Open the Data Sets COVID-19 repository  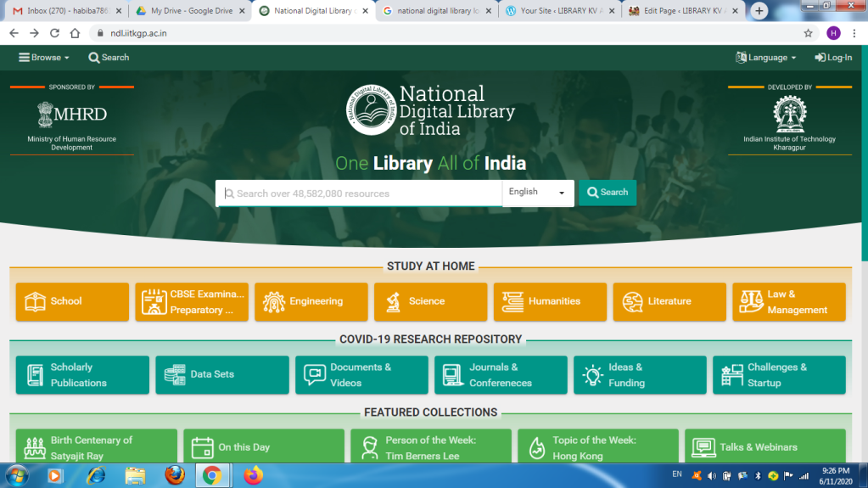(221, 374)
